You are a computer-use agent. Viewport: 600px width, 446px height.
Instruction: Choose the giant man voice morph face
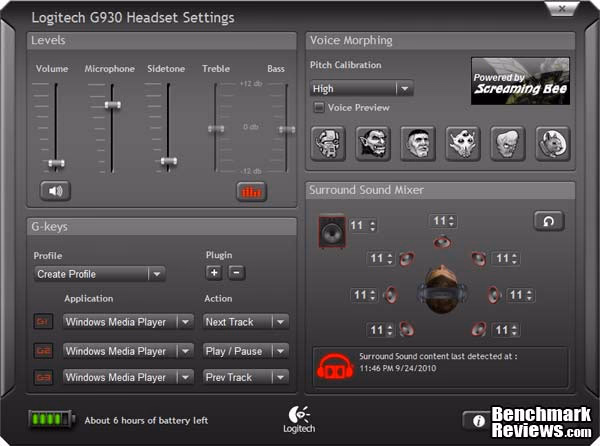(418, 144)
